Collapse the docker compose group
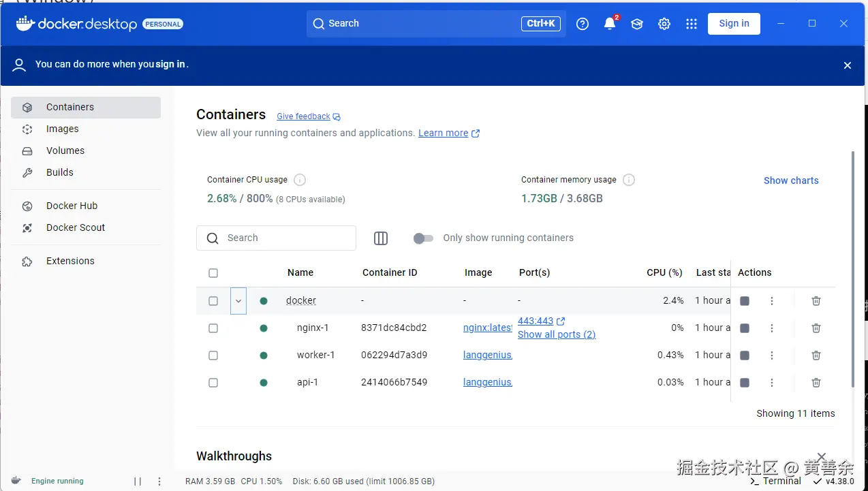Screen dimensions: 868x491 coord(238,301)
